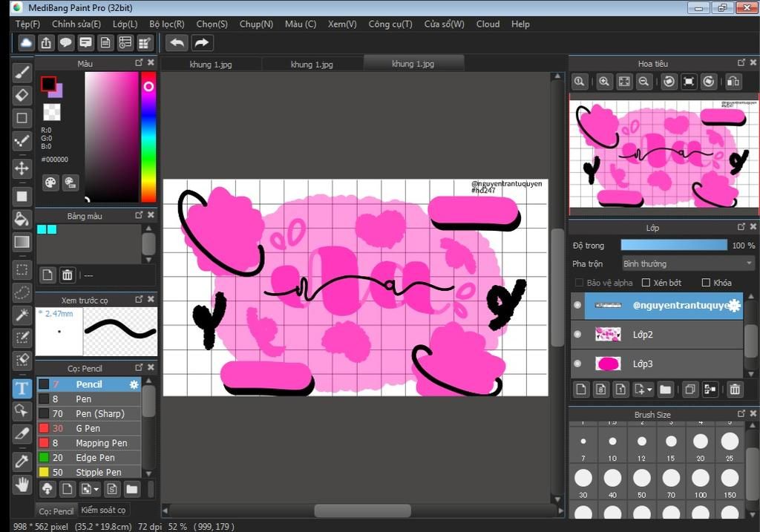The height and width of the screenshot is (532, 760).
Task: Click the transparent checkerboard color swatch
Action: pos(52,112)
